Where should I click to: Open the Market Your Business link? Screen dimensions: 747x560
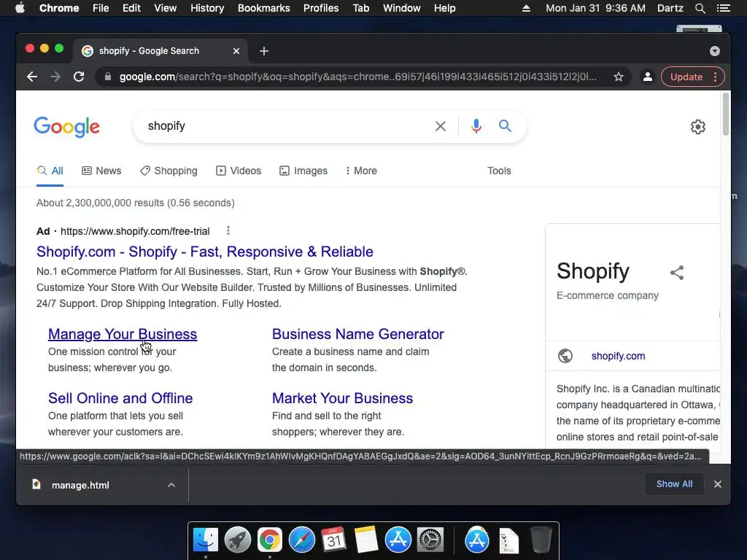point(343,399)
